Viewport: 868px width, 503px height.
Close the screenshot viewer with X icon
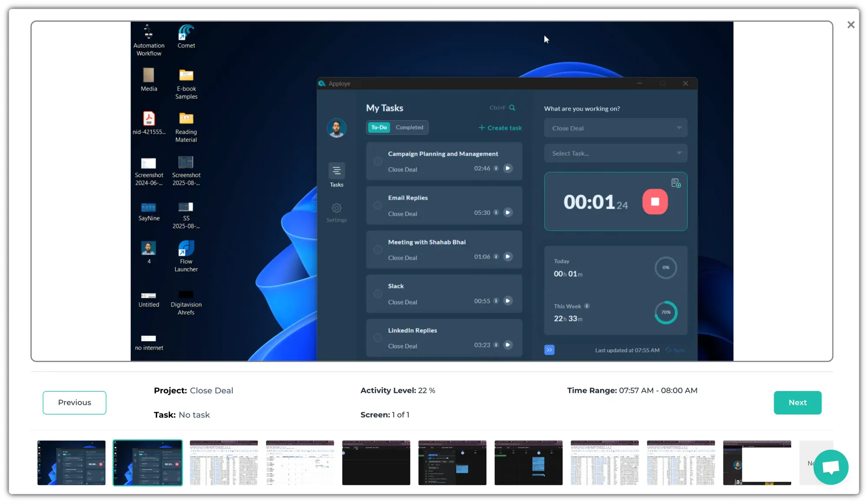pos(851,25)
